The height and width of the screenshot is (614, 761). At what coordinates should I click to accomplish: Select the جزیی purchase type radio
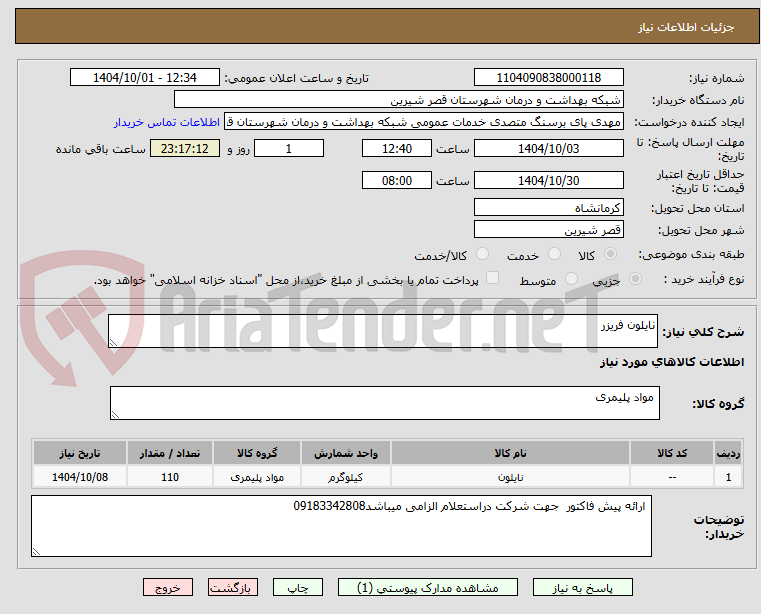tap(635, 279)
